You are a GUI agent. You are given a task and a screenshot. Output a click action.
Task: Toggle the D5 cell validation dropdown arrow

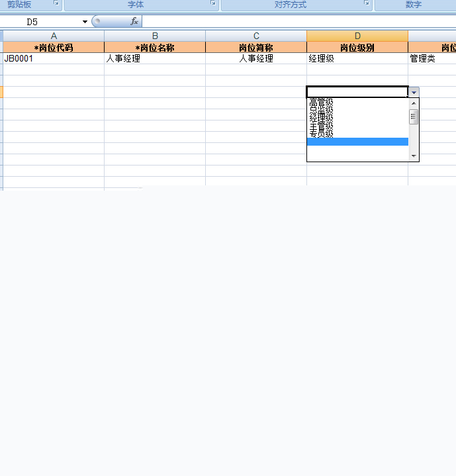tap(414, 92)
